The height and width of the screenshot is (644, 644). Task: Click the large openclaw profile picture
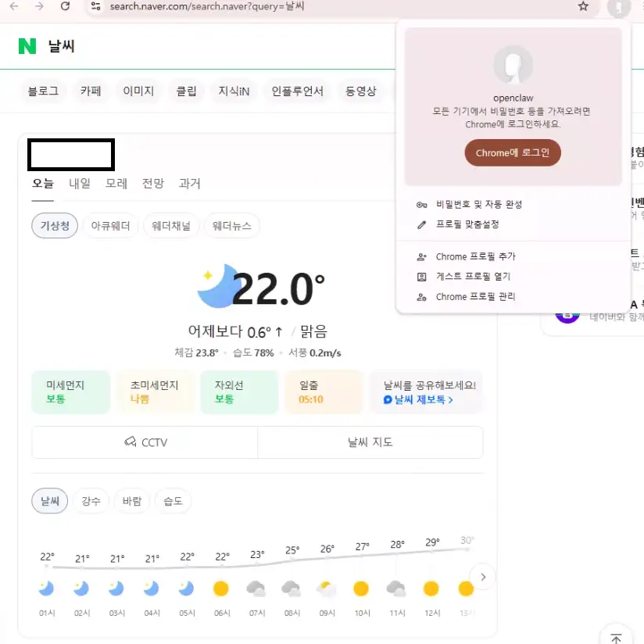(513, 66)
